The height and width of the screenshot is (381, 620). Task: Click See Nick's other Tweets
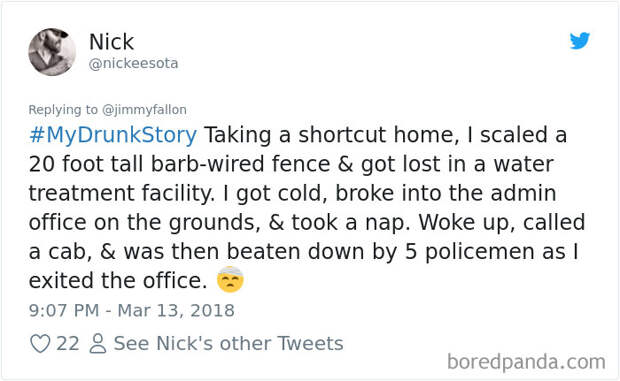(228, 343)
